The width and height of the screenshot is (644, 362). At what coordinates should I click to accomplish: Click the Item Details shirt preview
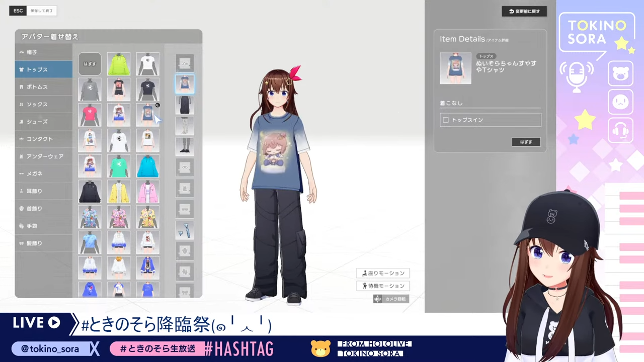455,68
